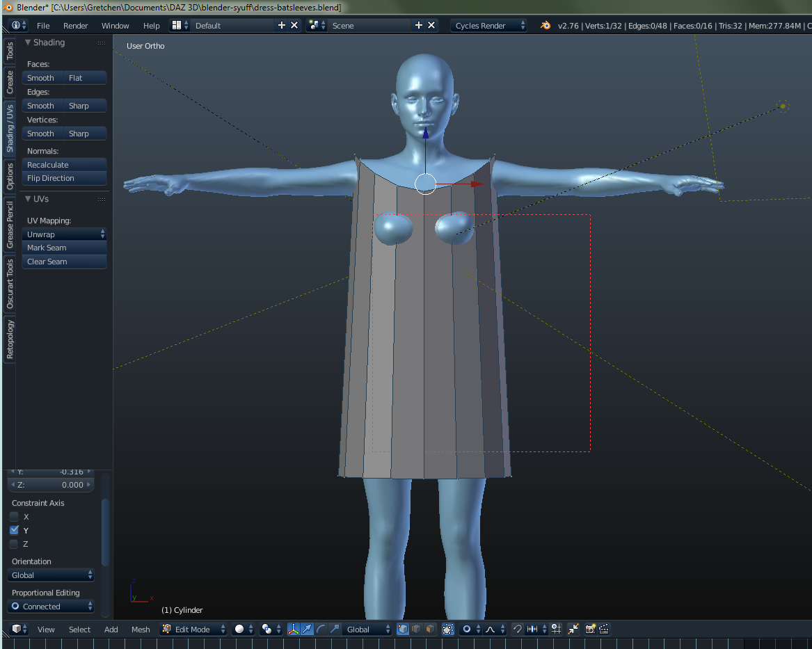
Task: Open the Unwrap UV mapping dropdown
Action: coord(64,234)
